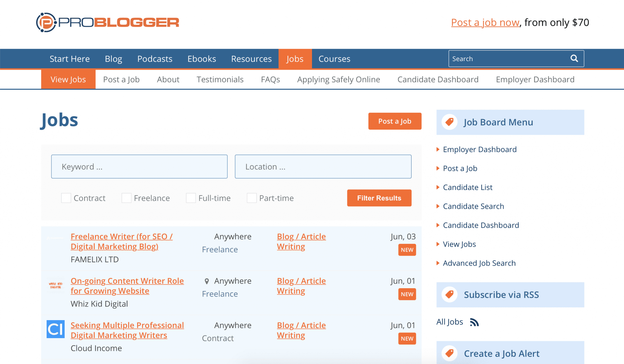Expand the arrow beside Employer Dashboard
This screenshot has height=364, width=624.
pos(438,149)
